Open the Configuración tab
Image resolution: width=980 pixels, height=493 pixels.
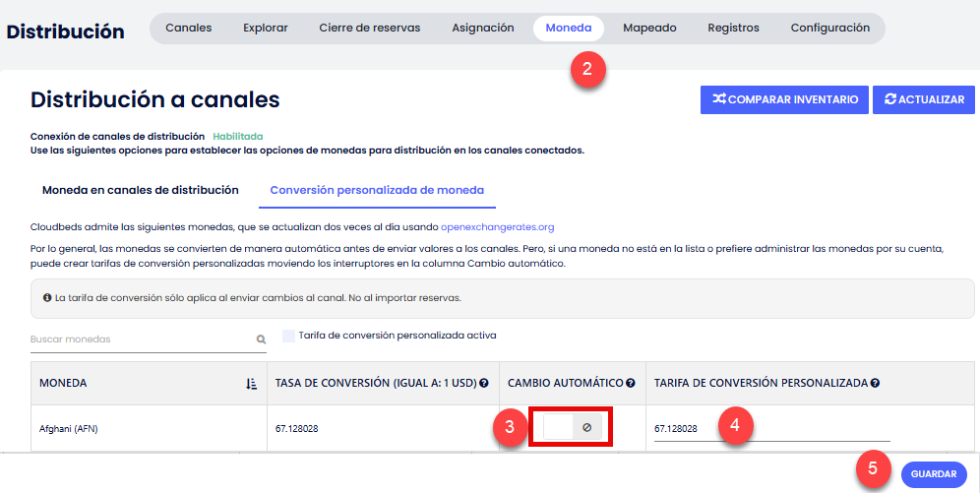(x=830, y=29)
